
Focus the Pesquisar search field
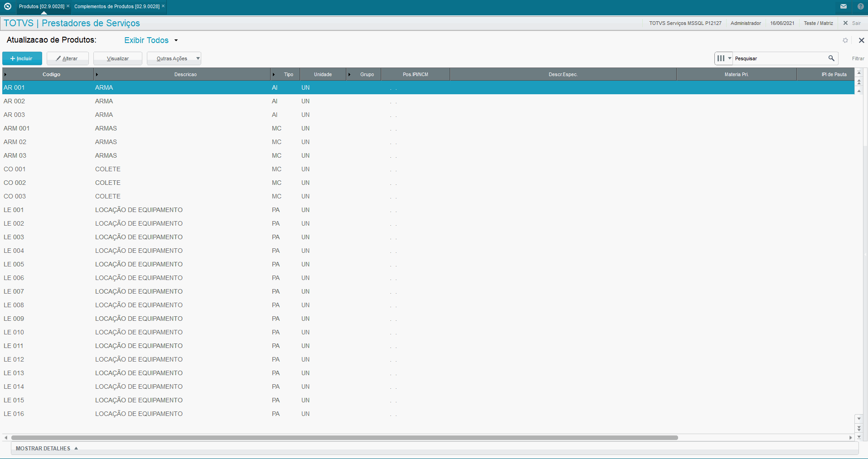(780, 58)
